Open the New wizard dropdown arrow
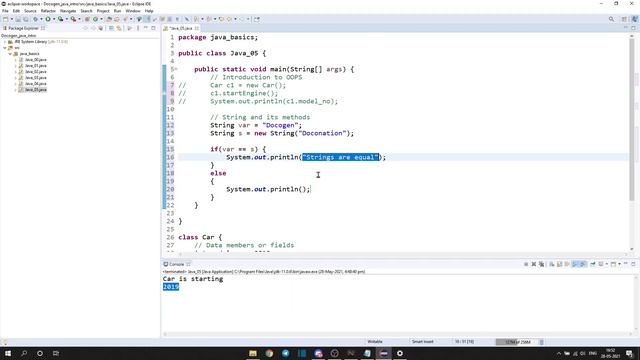Image resolution: width=640 pixels, height=360 pixels. coord(11,19)
